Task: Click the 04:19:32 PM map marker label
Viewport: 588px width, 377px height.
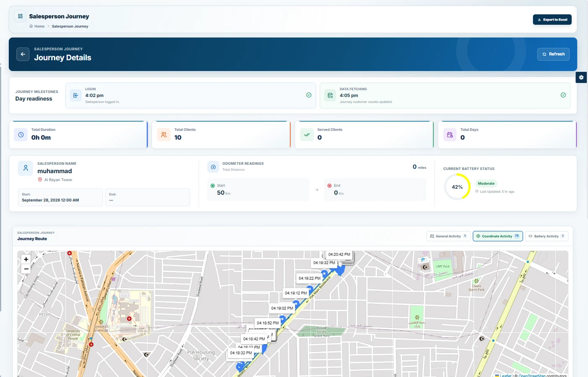Action: (324, 263)
